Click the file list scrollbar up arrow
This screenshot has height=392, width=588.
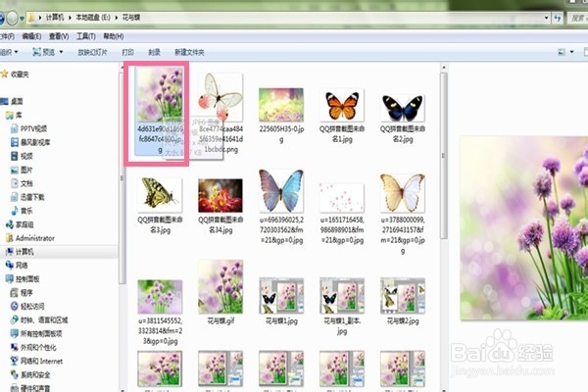coord(444,68)
